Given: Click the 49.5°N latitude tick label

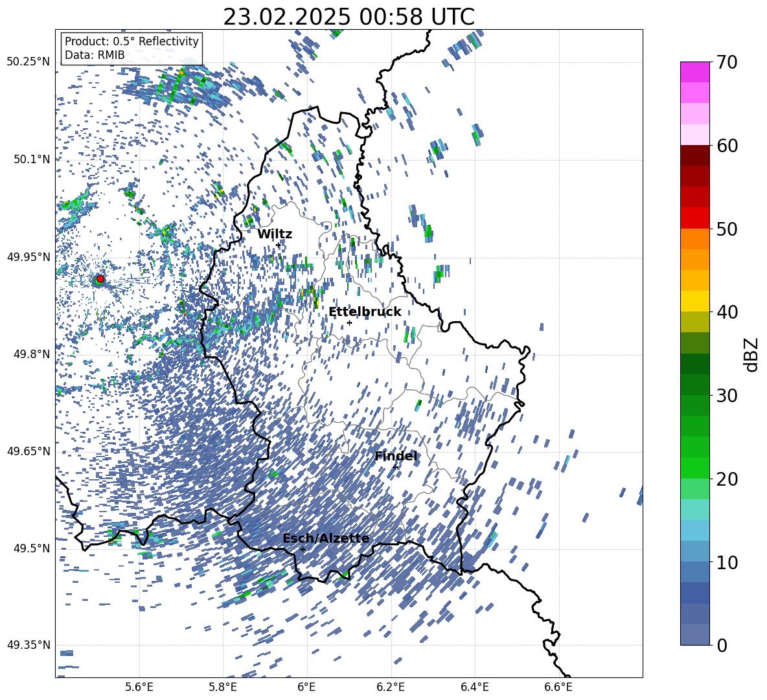Looking at the screenshot, I should 31,548.
